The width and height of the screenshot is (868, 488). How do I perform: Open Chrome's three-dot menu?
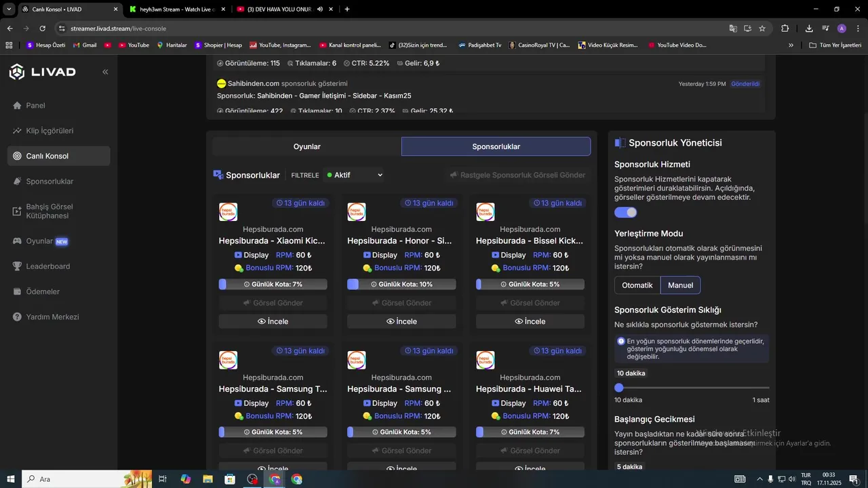click(x=858, y=28)
